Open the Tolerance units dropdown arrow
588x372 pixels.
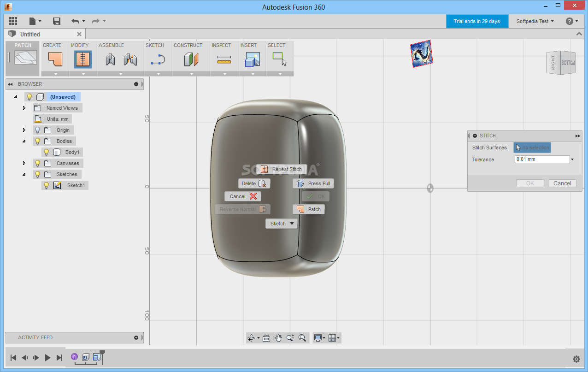[x=572, y=160]
